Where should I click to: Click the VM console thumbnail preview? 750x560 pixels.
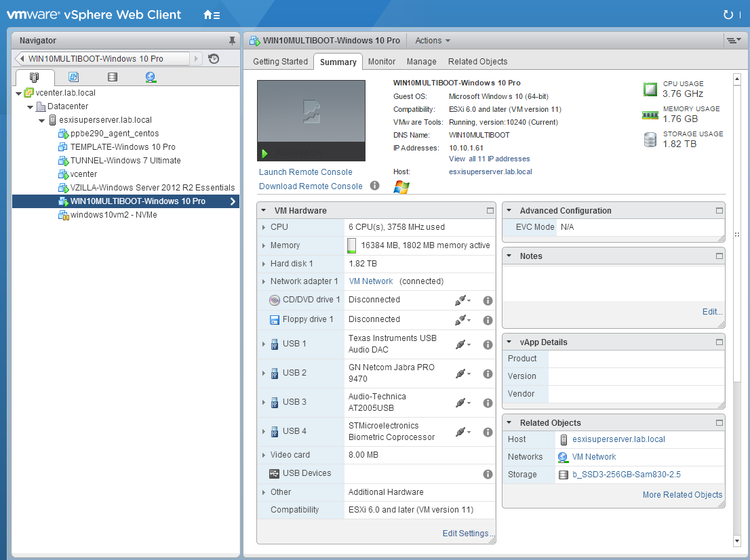tap(311, 121)
